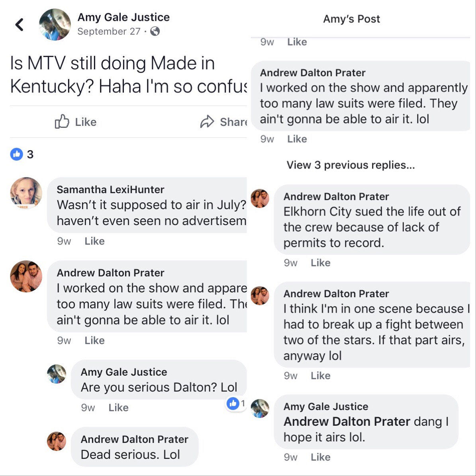Open Amy Gale Justice's post profile picture
This screenshot has width=476, height=476.
click(x=55, y=25)
